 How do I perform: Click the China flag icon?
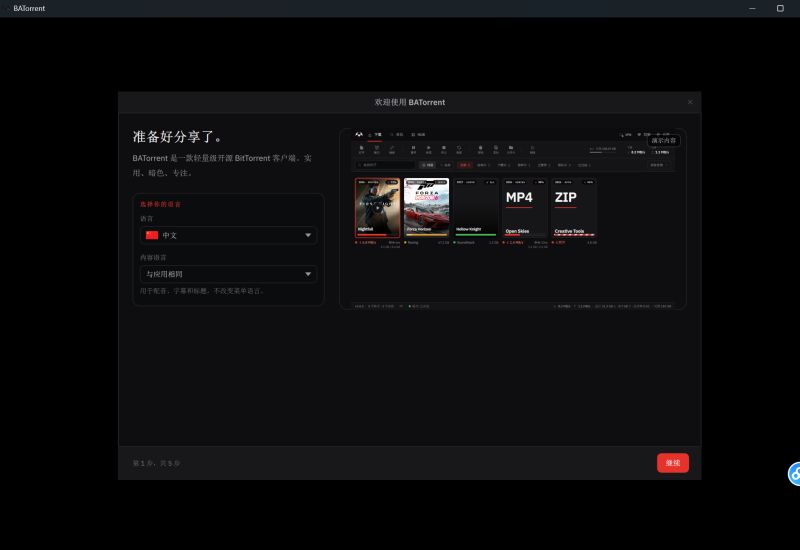pos(152,235)
